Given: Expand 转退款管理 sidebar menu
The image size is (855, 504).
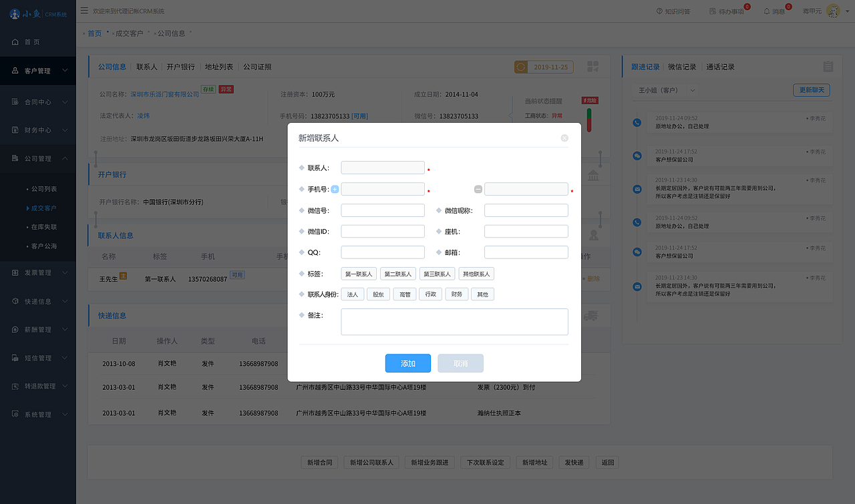Looking at the screenshot, I should (38, 387).
